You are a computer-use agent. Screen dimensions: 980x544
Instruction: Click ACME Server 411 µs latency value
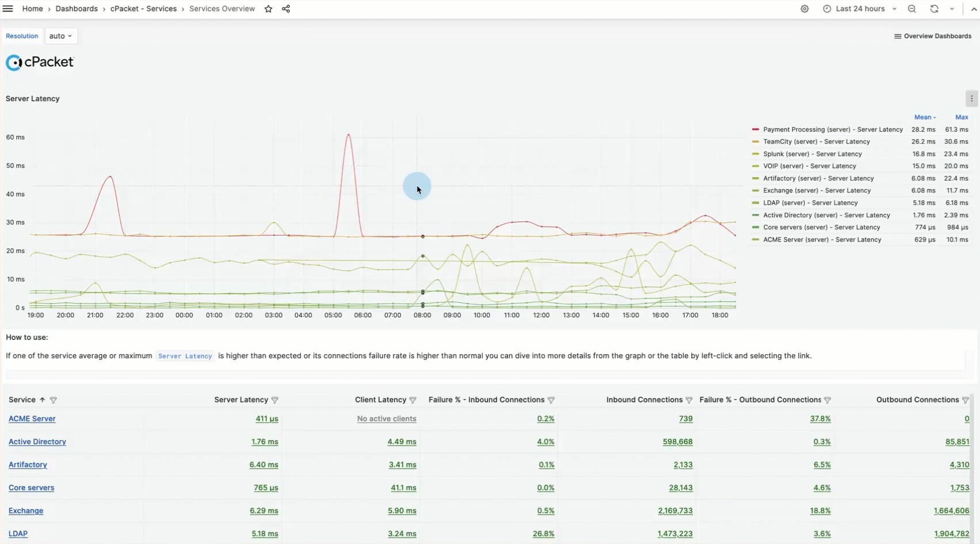[267, 419]
